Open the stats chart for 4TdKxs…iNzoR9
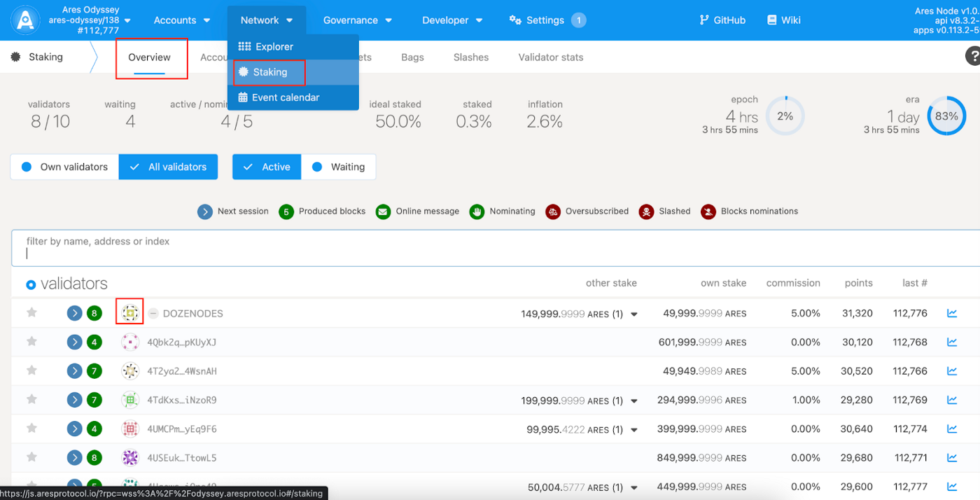The image size is (980, 500). click(952, 400)
